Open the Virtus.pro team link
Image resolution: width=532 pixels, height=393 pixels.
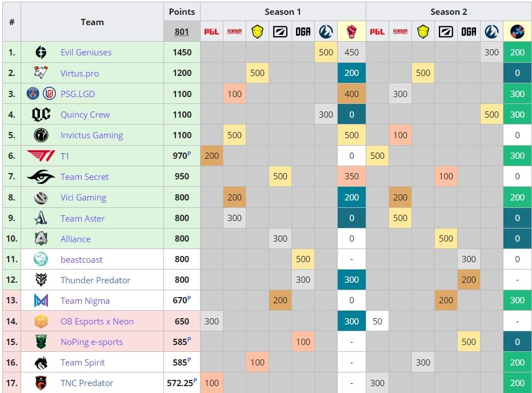[80, 73]
